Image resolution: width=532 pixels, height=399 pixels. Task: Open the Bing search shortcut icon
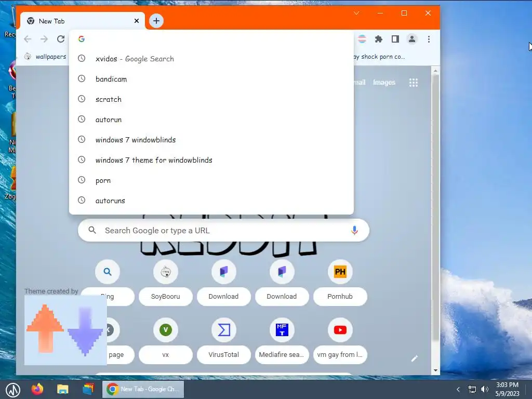click(x=108, y=272)
